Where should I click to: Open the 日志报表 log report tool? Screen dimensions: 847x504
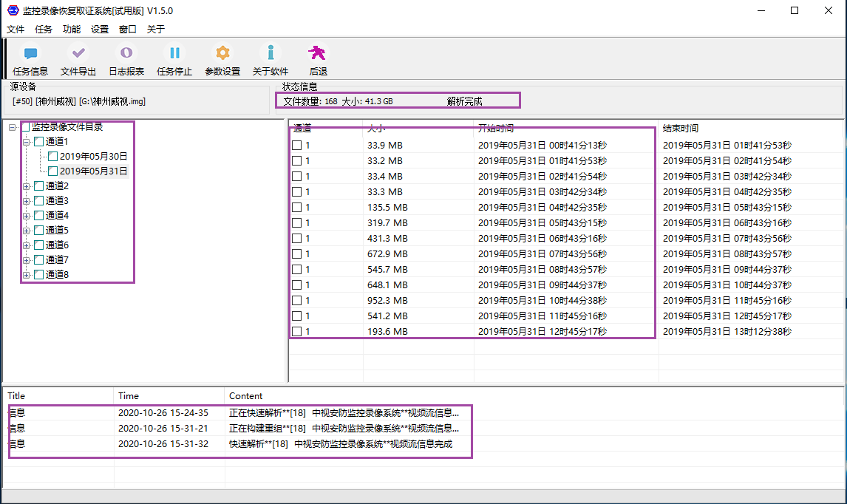pyautogui.click(x=126, y=53)
